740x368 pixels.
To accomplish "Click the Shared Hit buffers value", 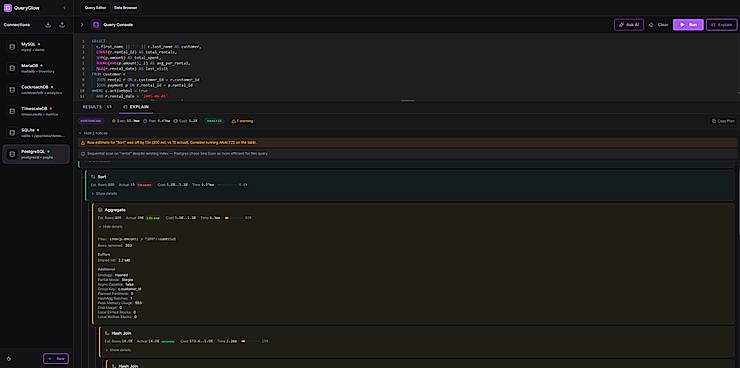I will point(124,260).
